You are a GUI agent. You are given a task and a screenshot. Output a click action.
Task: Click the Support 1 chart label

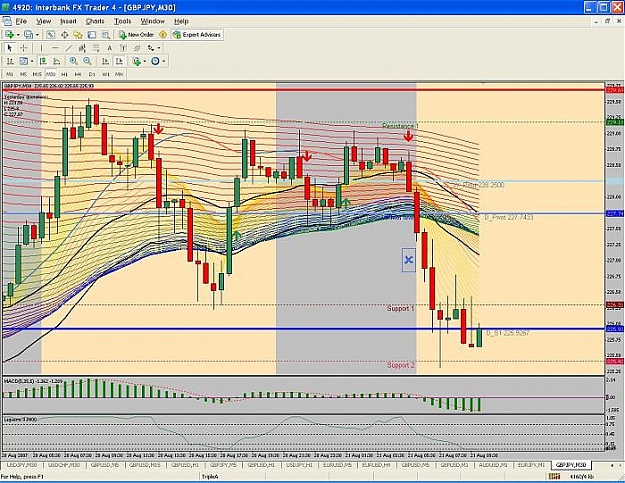tap(401, 308)
